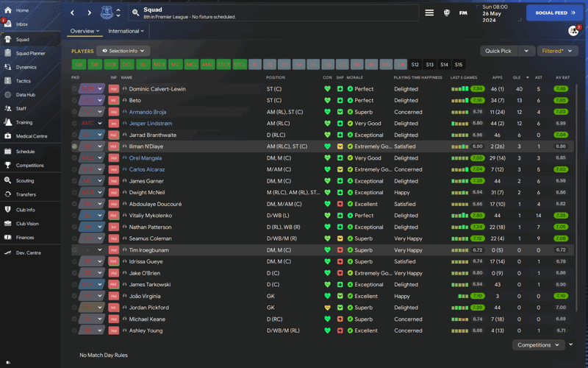This screenshot has width=588, height=368.
Task: Click the Social Feed button
Action: pos(555,13)
